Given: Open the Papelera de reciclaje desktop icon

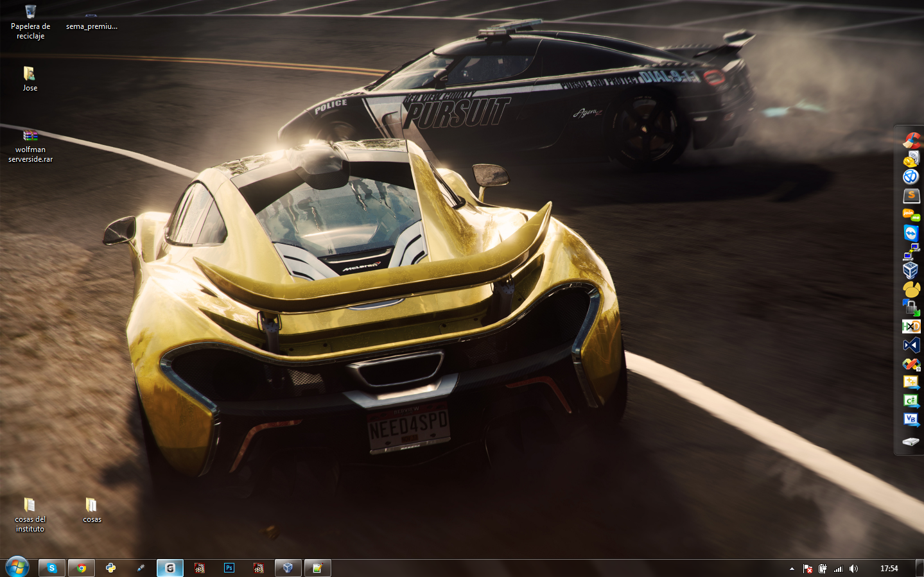Looking at the screenshot, I should [x=30, y=22].
